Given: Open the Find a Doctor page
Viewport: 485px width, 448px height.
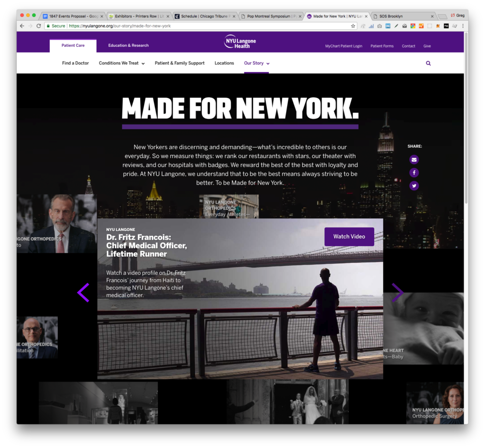Looking at the screenshot, I should 75,63.
